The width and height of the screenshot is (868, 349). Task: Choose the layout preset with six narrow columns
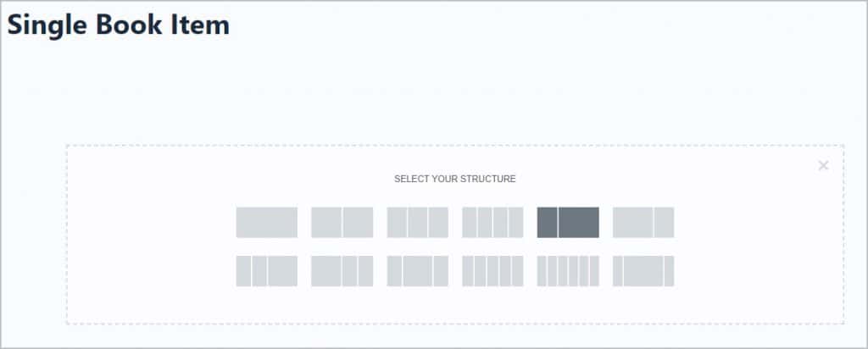[x=568, y=271]
